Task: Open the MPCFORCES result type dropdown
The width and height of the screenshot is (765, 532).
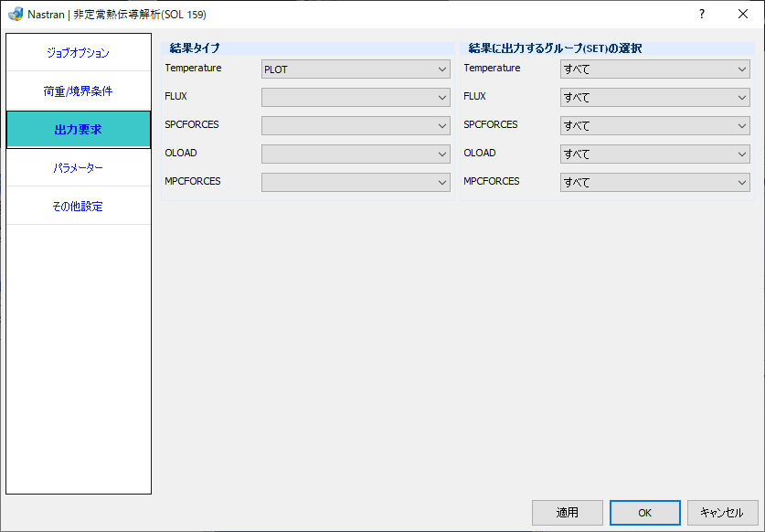Action: [356, 183]
